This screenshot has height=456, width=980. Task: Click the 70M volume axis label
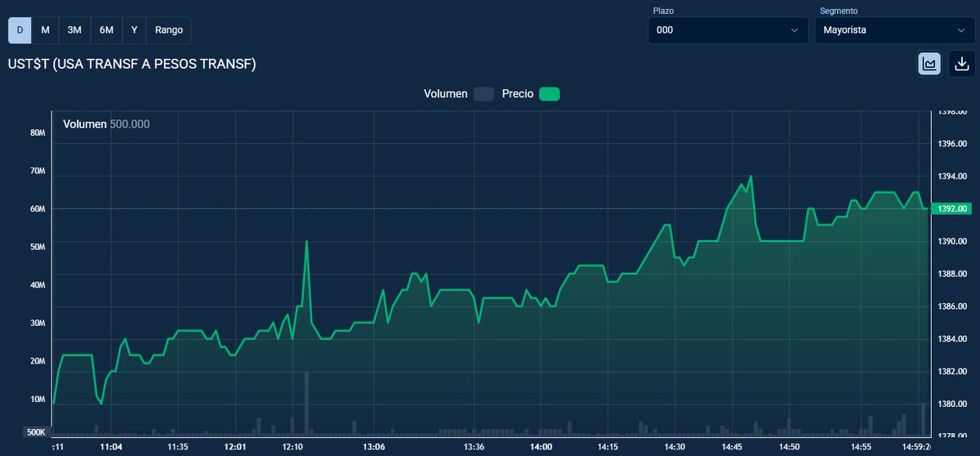click(x=37, y=171)
